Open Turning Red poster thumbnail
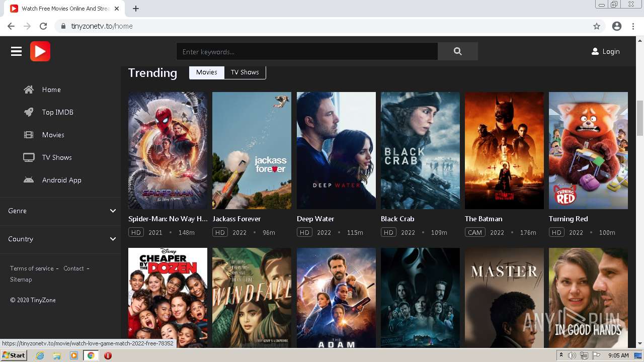This screenshot has height=362, width=644. (588, 150)
